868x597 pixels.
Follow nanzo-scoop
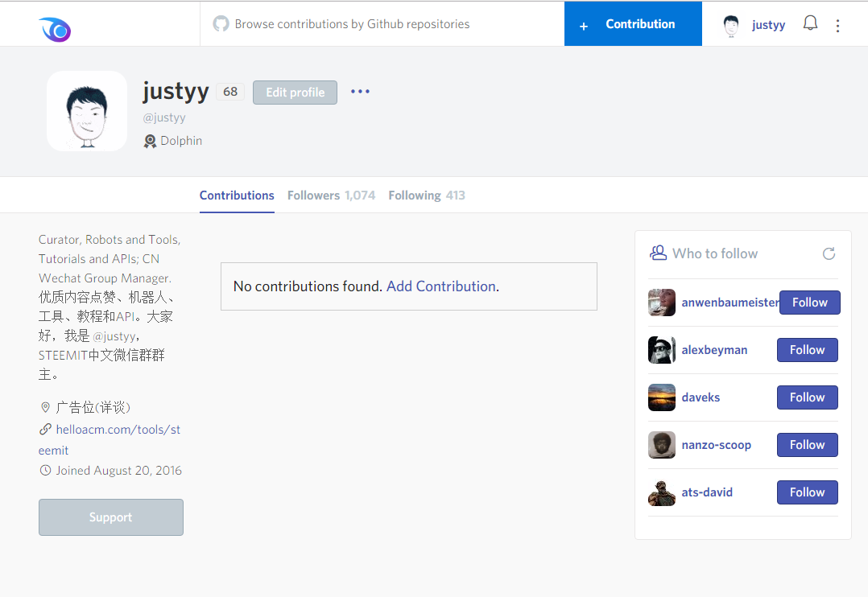pyautogui.click(x=807, y=445)
